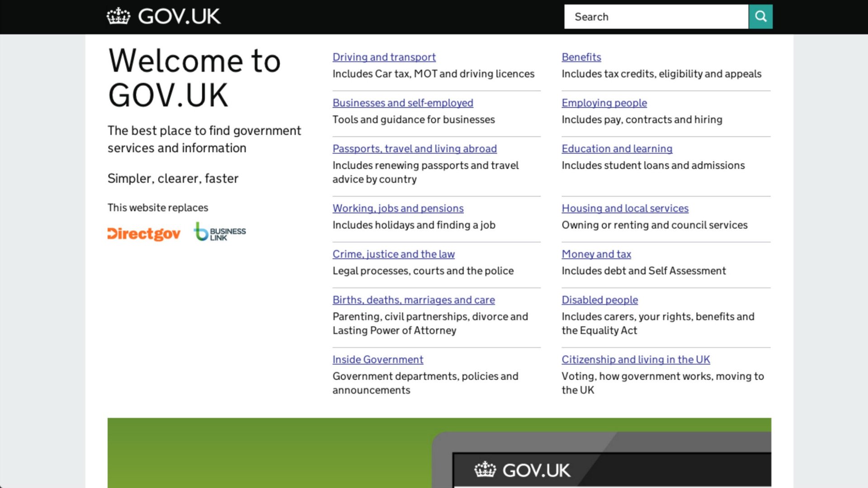Click 'Includes debt and Self Assessment' text
The height and width of the screenshot is (488, 868).
point(643,271)
